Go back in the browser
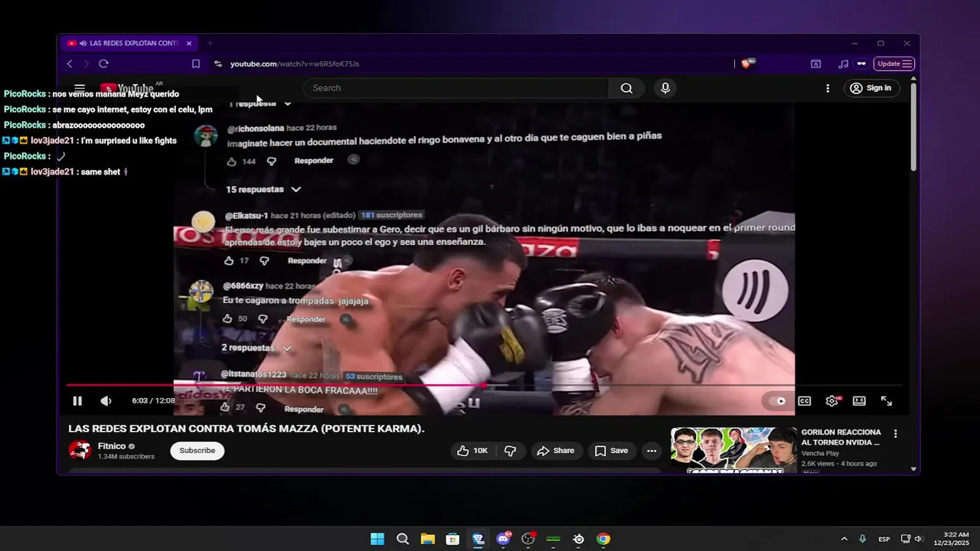Viewport: 980px width, 551px height. [x=70, y=64]
